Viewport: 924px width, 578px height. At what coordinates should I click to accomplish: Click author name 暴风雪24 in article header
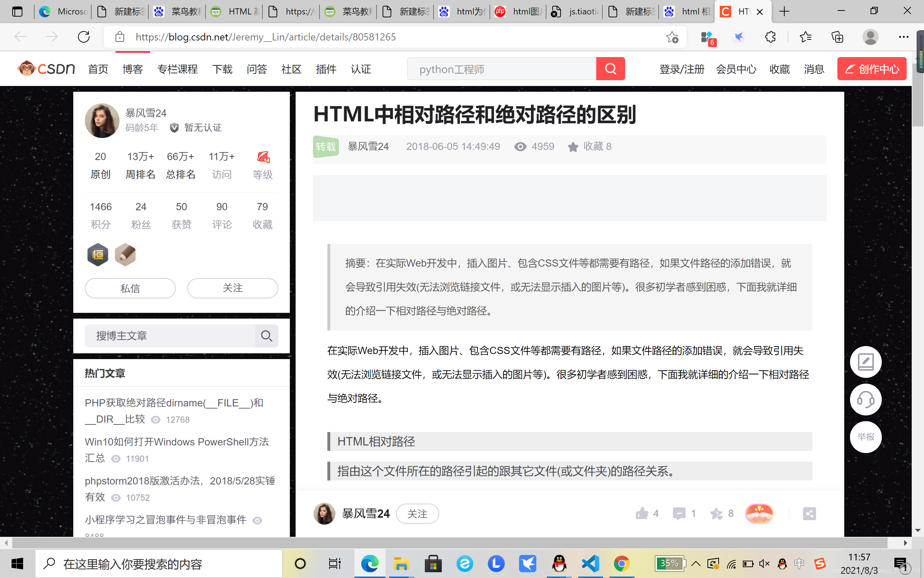(368, 146)
